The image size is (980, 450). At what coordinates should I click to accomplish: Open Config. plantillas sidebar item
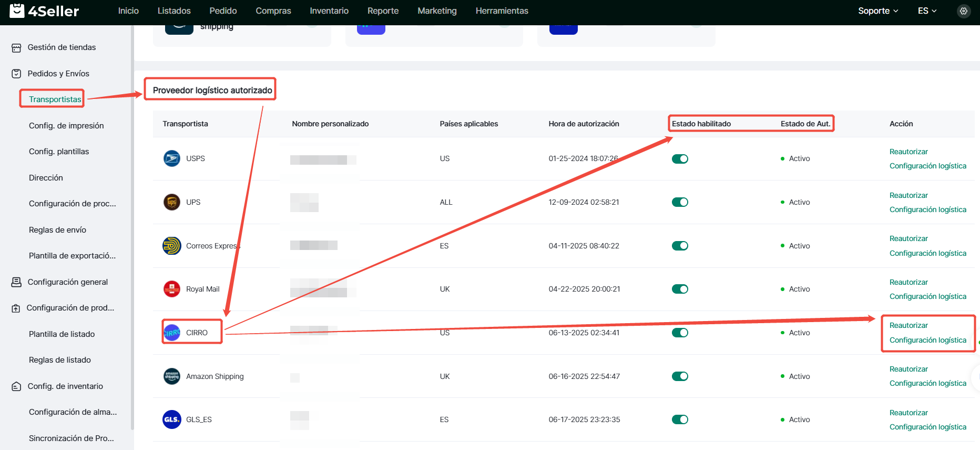click(59, 152)
